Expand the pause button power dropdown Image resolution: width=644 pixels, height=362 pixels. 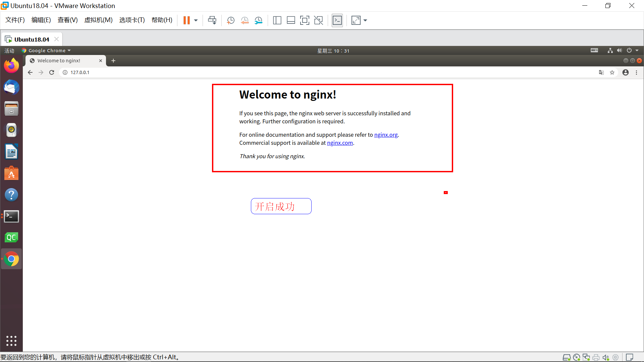tap(196, 20)
